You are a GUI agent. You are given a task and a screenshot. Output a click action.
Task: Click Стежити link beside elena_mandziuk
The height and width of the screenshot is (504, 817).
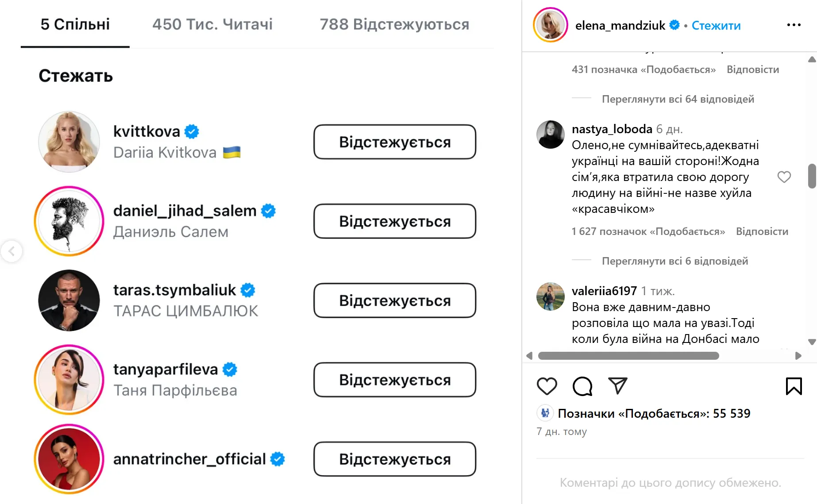(x=716, y=26)
